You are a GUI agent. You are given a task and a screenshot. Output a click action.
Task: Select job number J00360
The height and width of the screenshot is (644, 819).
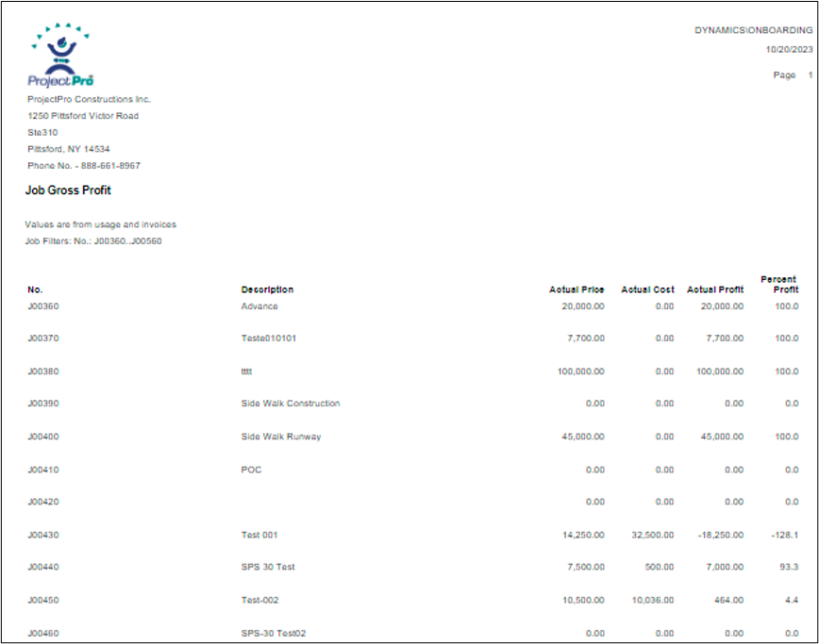(43, 306)
